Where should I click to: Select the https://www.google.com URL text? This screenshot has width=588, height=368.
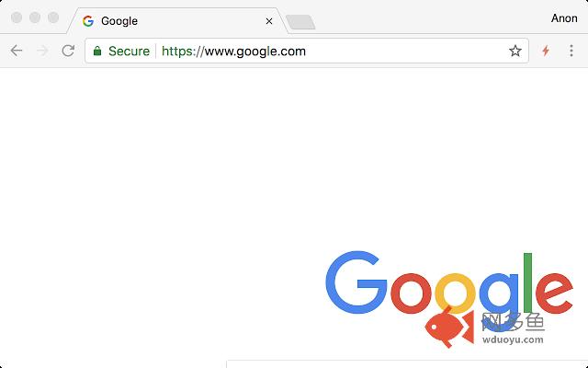233,52
